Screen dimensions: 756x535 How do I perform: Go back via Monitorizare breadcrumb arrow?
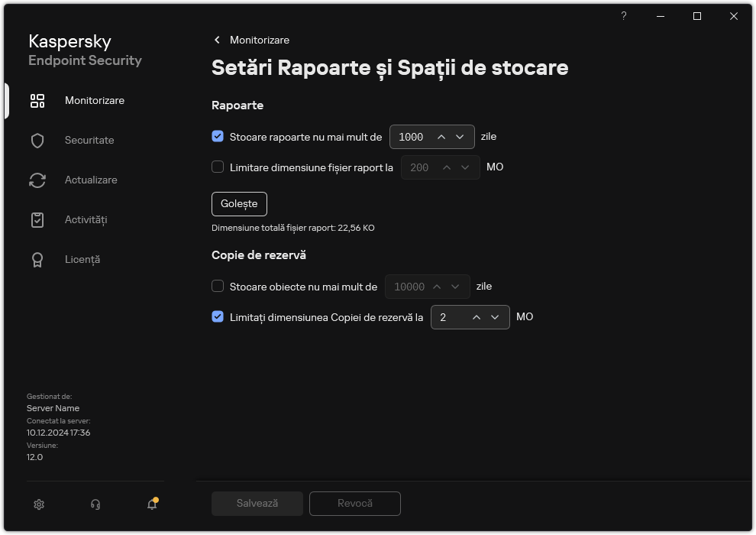pyautogui.click(x=218, y=40)
